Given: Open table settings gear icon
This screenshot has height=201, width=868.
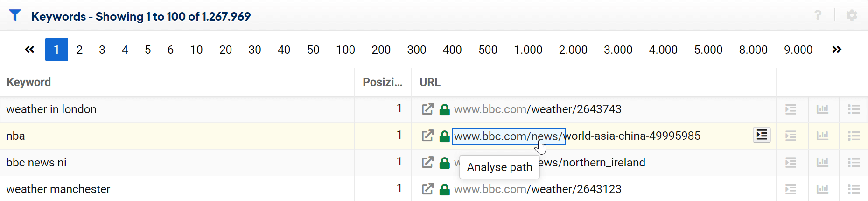Looking at the screenshot, I should (x=852, y=15).
